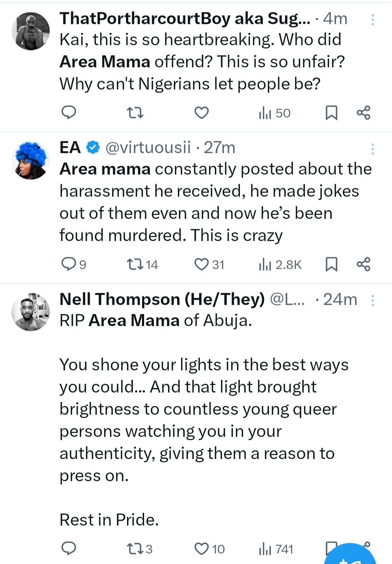Bookmark the tweet by @virtuousii
Screen dimensions: 392x564
tap(331, 264)
